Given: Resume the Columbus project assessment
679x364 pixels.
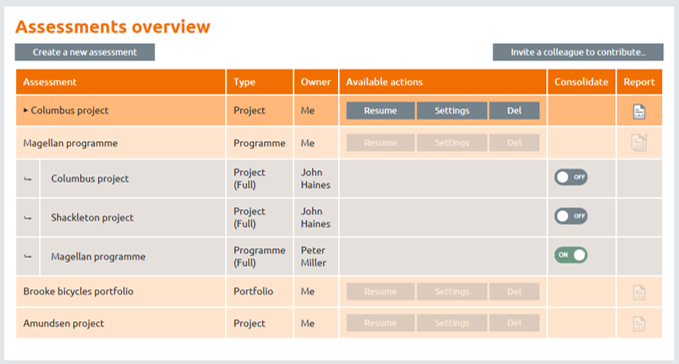Looking at the screenshot, I should 380,110.
